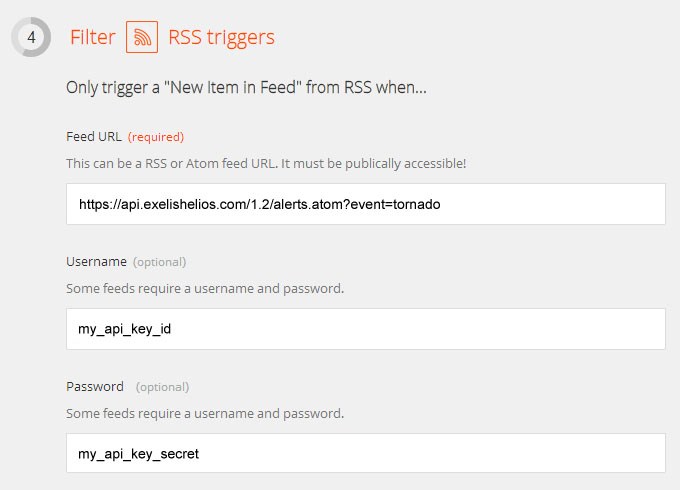The image size is (680, 490).
Task: Focus the Username input field
Action: 365,329
